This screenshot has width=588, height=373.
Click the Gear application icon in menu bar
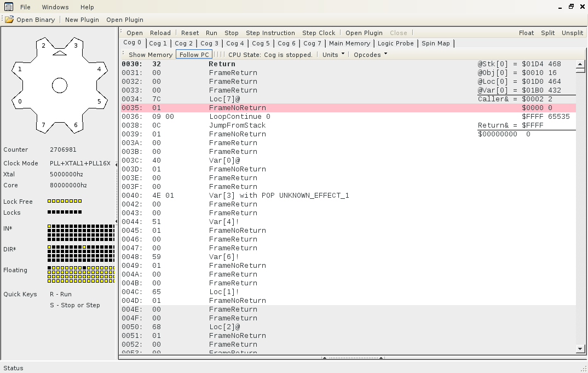coord(9,7)
